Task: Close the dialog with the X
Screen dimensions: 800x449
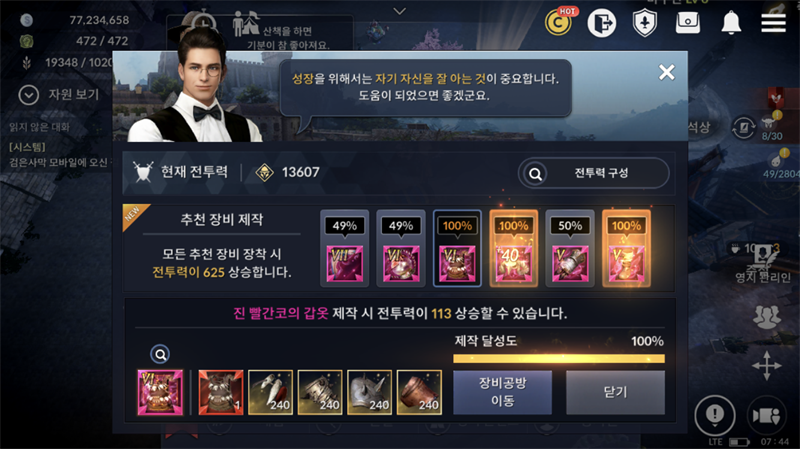Action: pyautogui.click(x=666, y=72)
